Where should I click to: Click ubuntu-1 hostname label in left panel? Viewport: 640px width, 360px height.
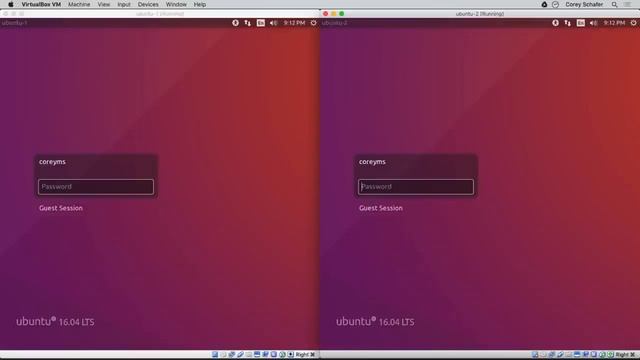coord(14,23)
